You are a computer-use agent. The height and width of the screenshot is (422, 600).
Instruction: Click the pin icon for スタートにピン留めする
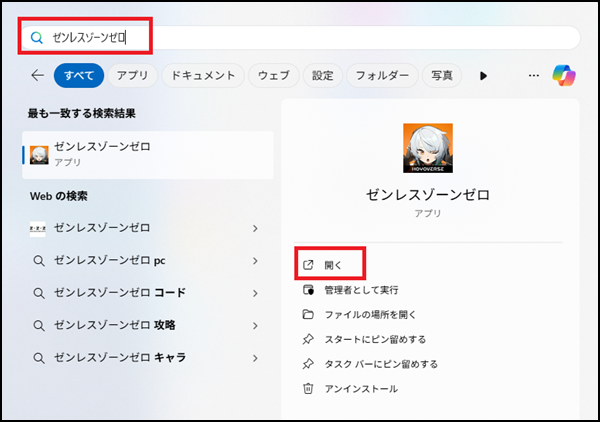(x=308, y=339)
